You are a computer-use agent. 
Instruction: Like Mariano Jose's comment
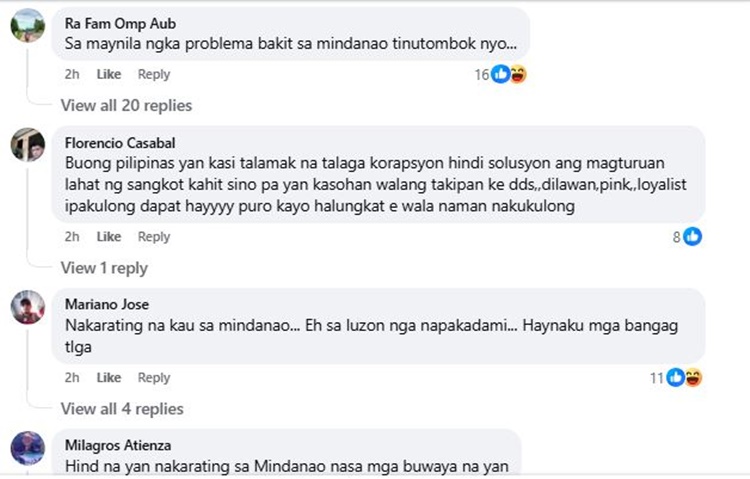(109, 378)
